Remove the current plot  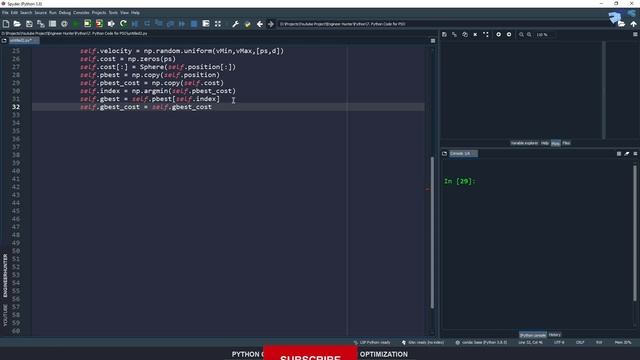click(475, 35)
